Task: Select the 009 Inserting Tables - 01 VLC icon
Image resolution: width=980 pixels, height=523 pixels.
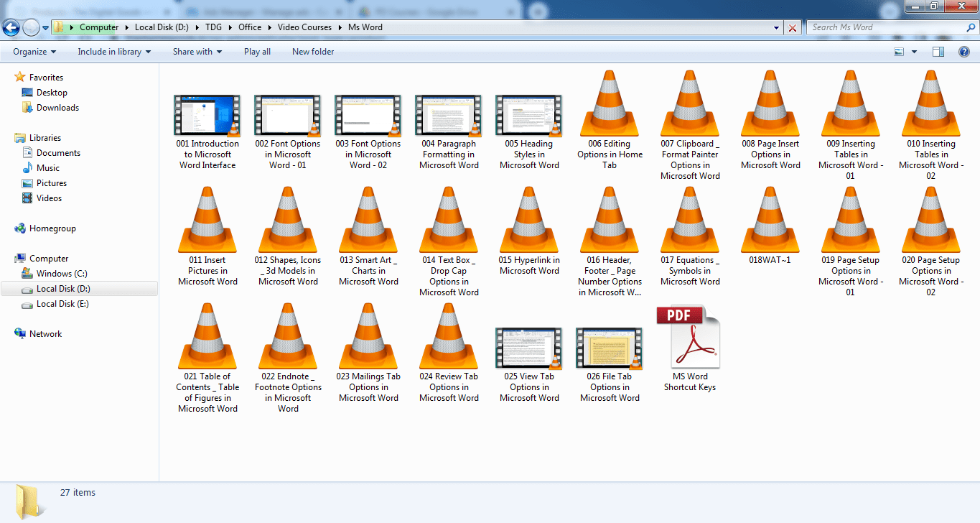Action: point(851,103)
